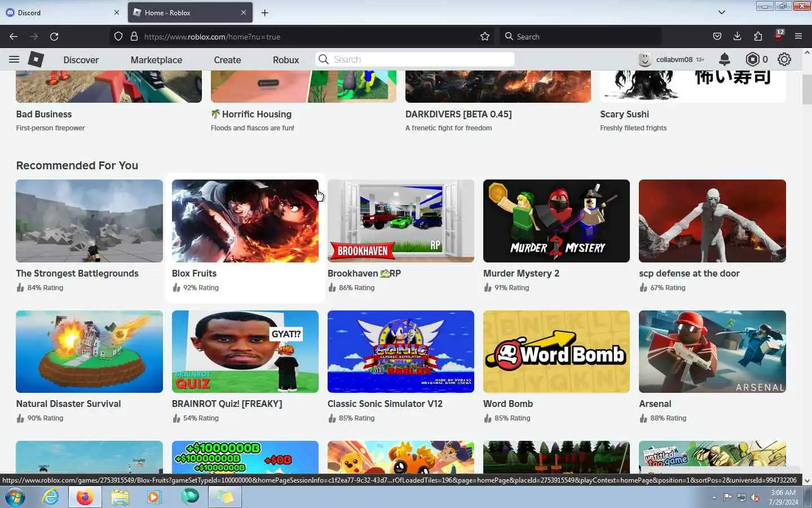
Task: View site security lock info
Action: pyautogui.click(x=134, y=37)
